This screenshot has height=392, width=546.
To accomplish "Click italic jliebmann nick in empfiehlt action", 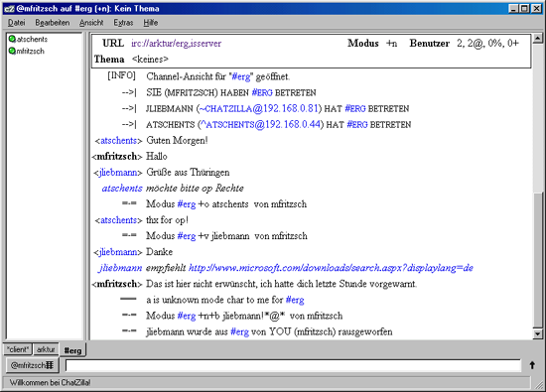I will 120,268.
